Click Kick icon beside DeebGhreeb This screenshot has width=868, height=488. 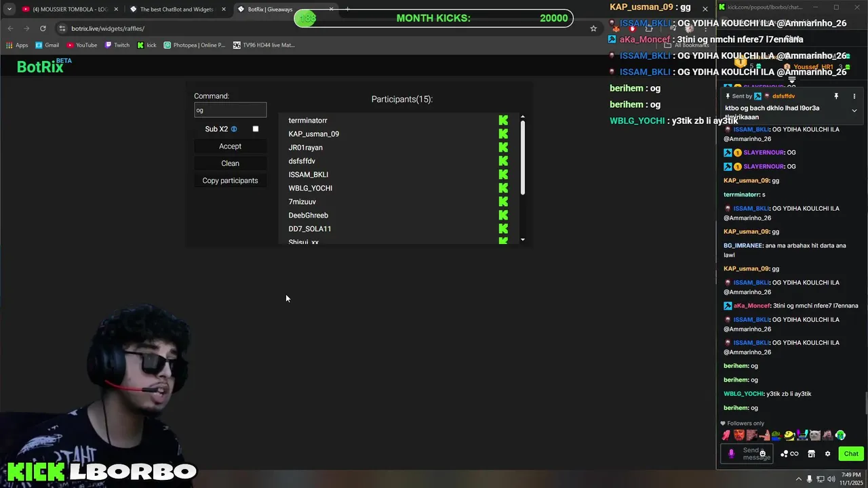[503, 215]
